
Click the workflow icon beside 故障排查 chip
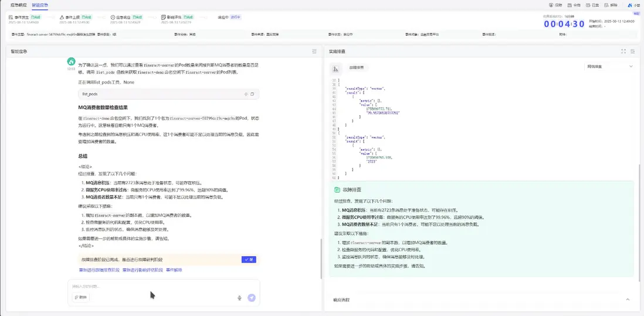(335, 68)
